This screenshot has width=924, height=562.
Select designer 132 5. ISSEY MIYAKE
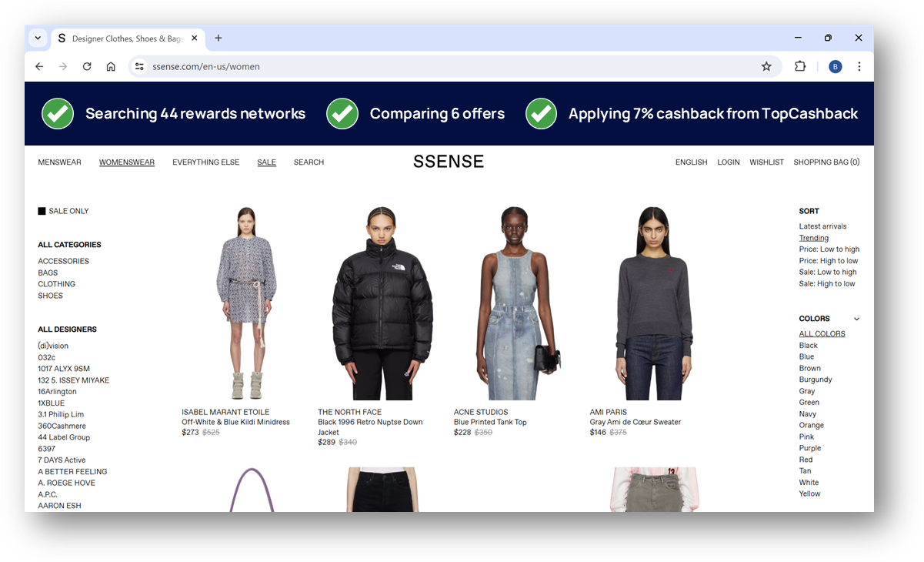point(74,380)
